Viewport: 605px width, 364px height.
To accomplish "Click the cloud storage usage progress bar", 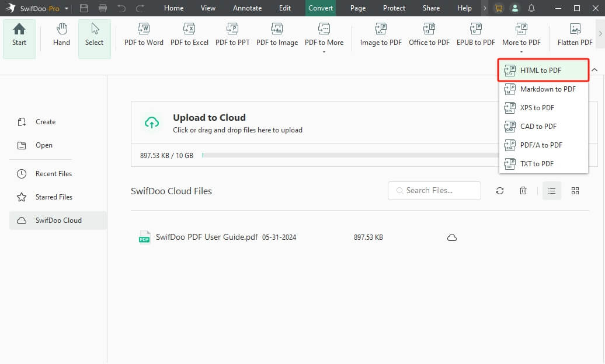I will pyautogui.click(x=350, y=155).
